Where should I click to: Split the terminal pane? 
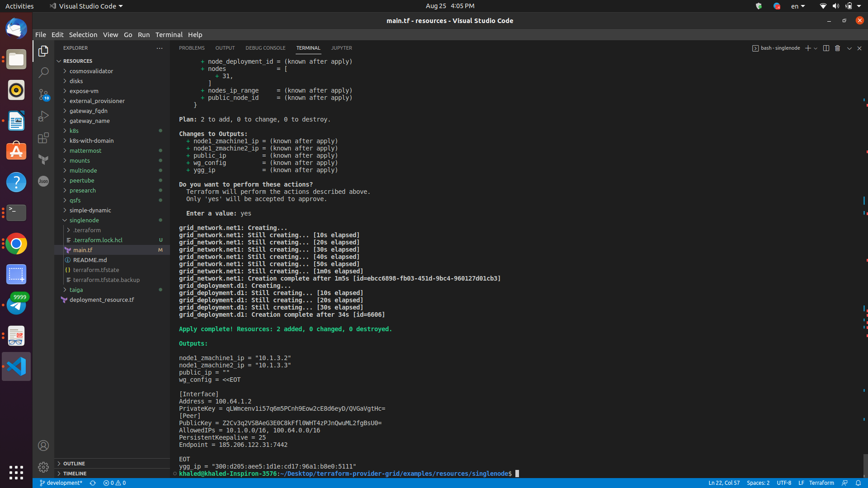[826, 48]
